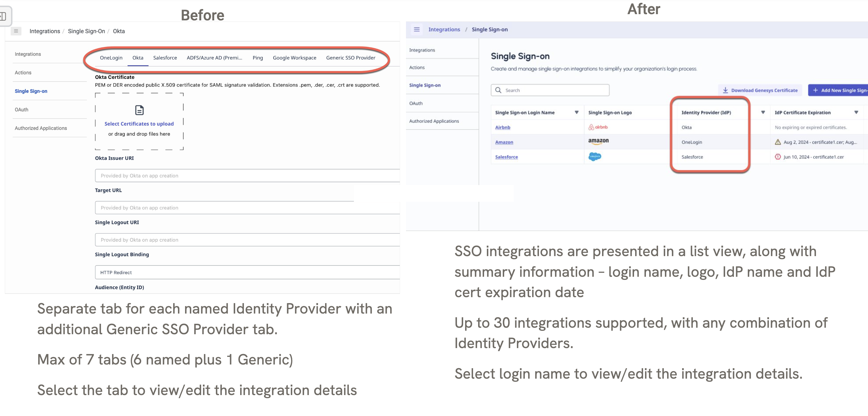Select Actions in Before sidebar
The image size is (868, 416).
[23, 72]
